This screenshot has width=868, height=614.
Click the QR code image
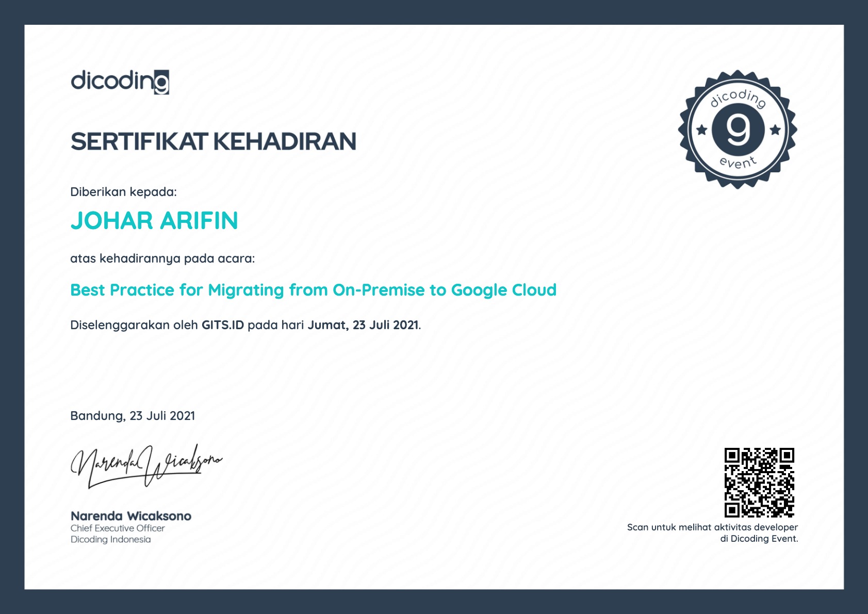click(759, 482)
